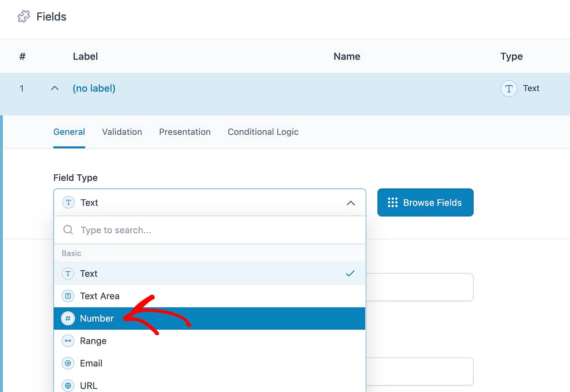This screenshot has width=570, height=392.
Task: Select Text from the dropdown list
Action: tap(209, 273)
